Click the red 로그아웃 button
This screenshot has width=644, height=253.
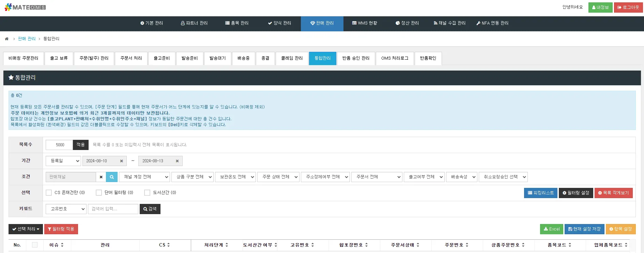[x=628, y=8]
